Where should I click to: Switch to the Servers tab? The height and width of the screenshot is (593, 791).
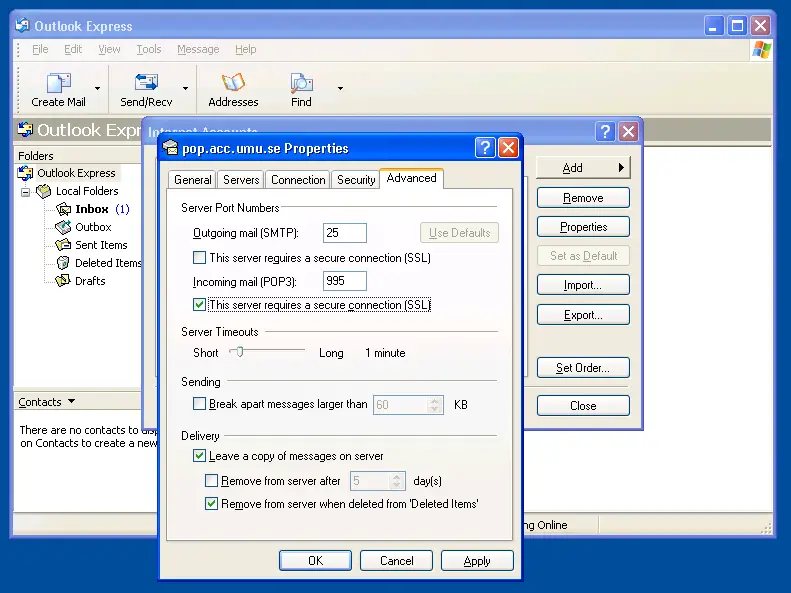click(x=241, y=180)
